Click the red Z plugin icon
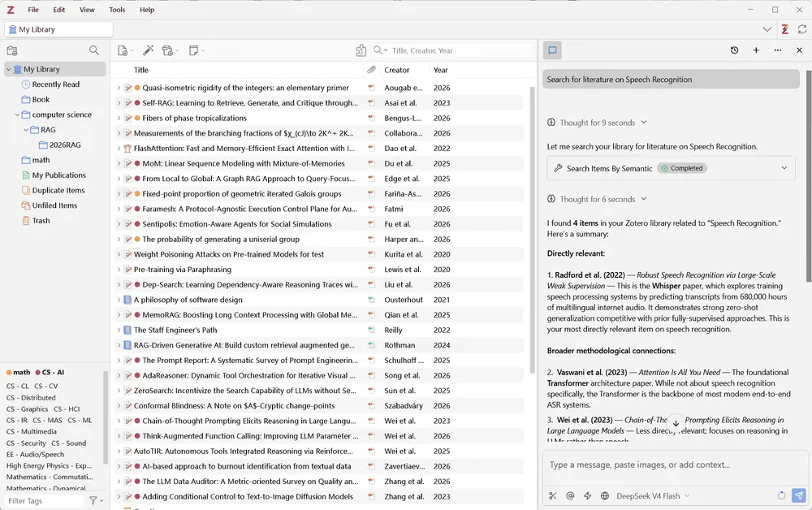 [x=785, y=29]
